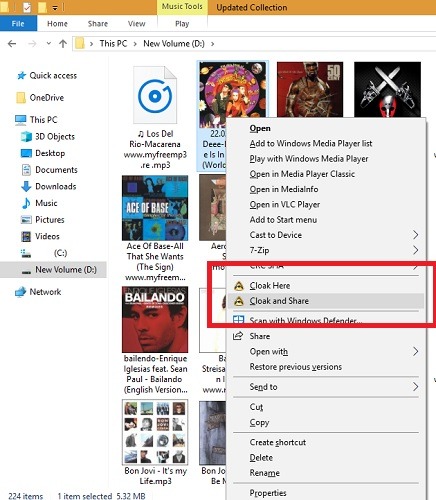Click the Cloak Here triangle icon
Image resolution: width=436 pixels, height=500 pixels.
(x=238, y=286)
